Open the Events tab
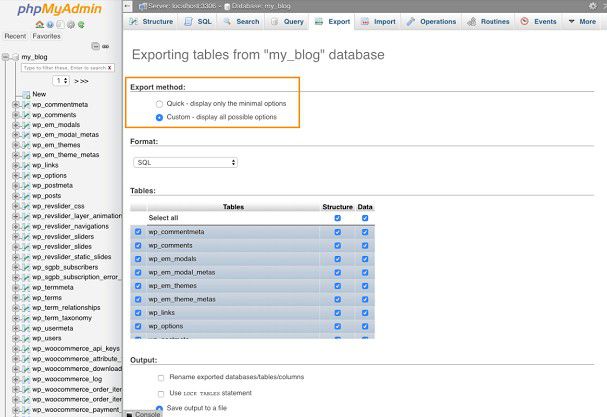 pos(538,22)
